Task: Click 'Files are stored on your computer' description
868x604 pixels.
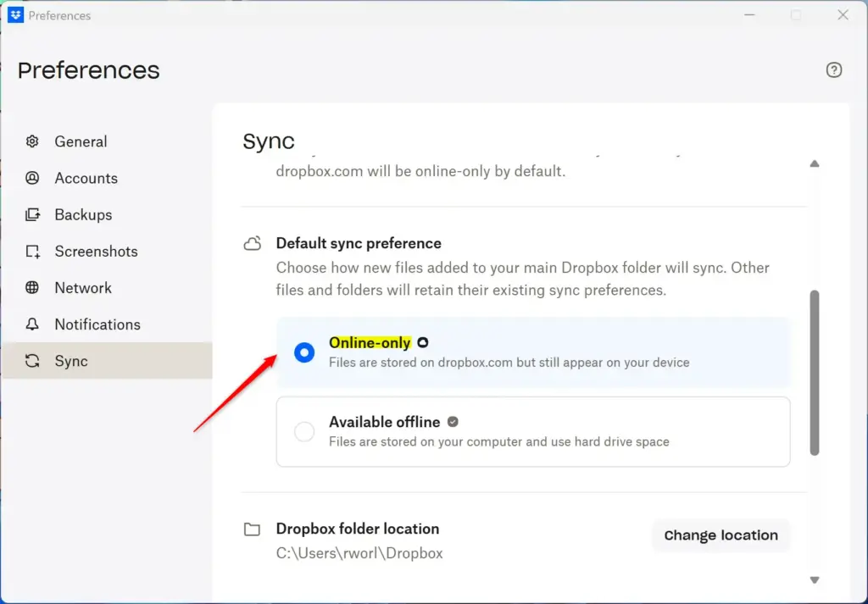Action: click(498, 442)
